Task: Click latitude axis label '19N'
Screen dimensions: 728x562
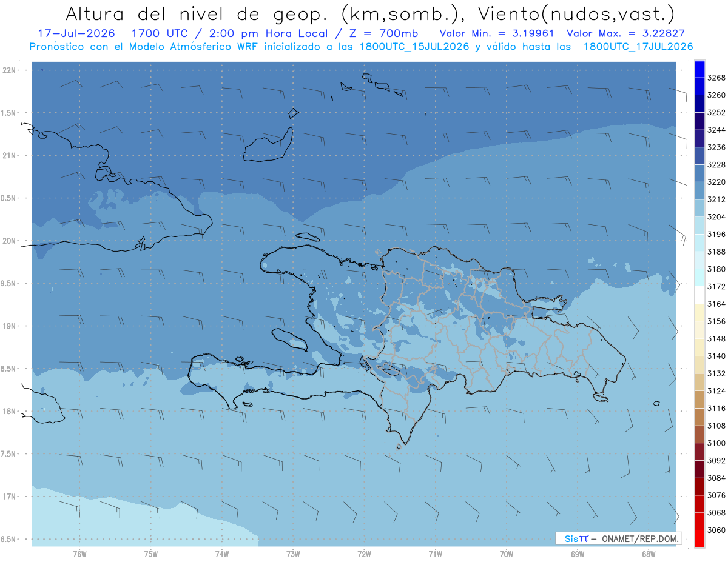Action: (x=9, y=326)
